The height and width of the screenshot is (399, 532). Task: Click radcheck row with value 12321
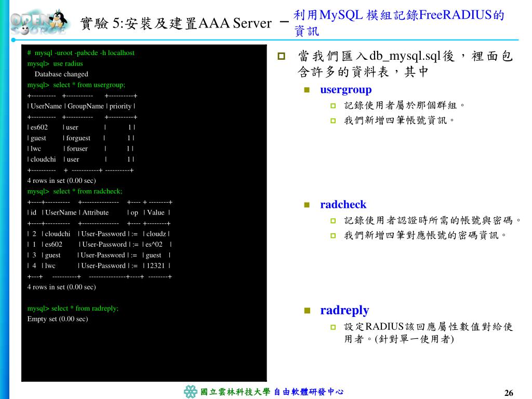click(99, 266)
